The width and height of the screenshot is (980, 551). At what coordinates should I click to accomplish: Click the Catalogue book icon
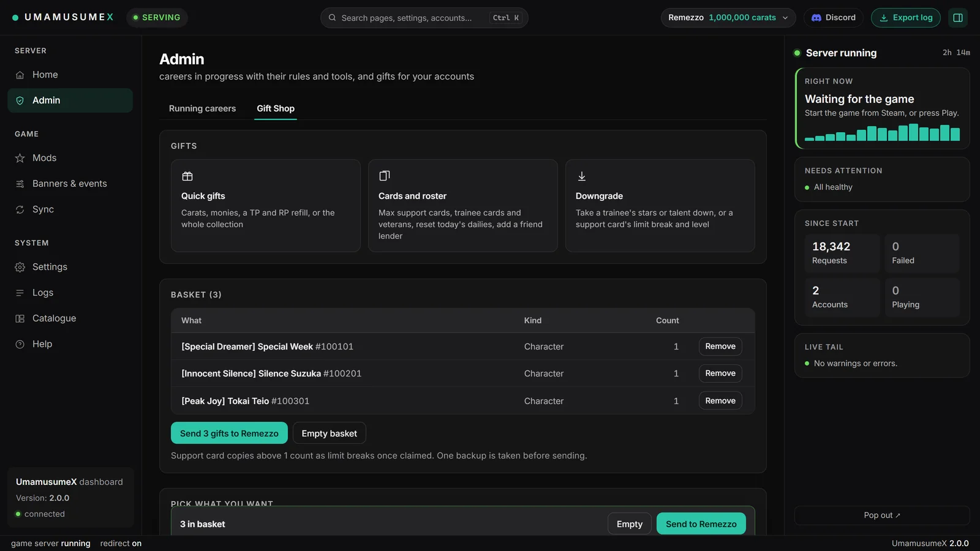(x=20, y=318)
